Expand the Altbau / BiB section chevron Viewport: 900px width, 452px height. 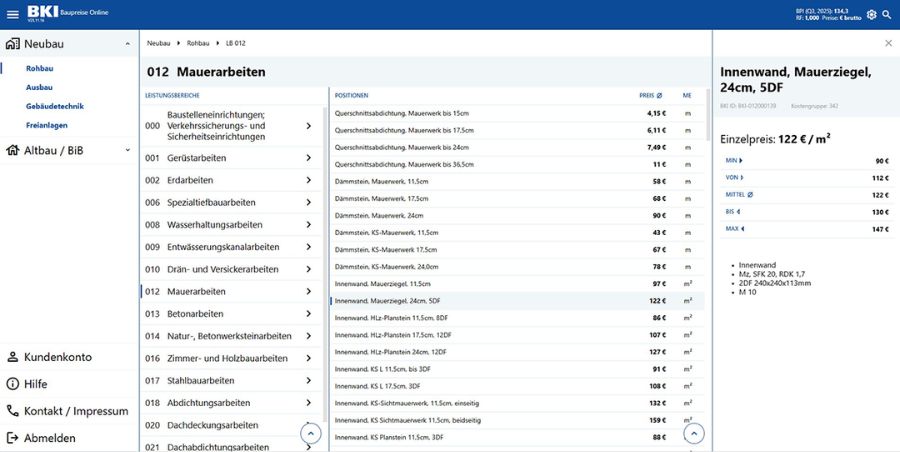[127, 150]
